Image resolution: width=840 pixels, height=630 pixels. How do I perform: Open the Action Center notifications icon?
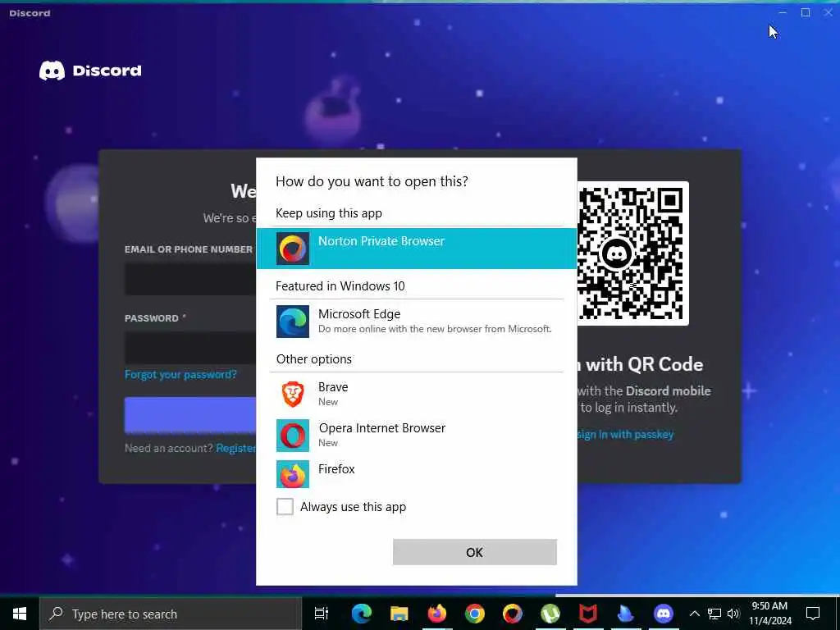tap(813, 614)
